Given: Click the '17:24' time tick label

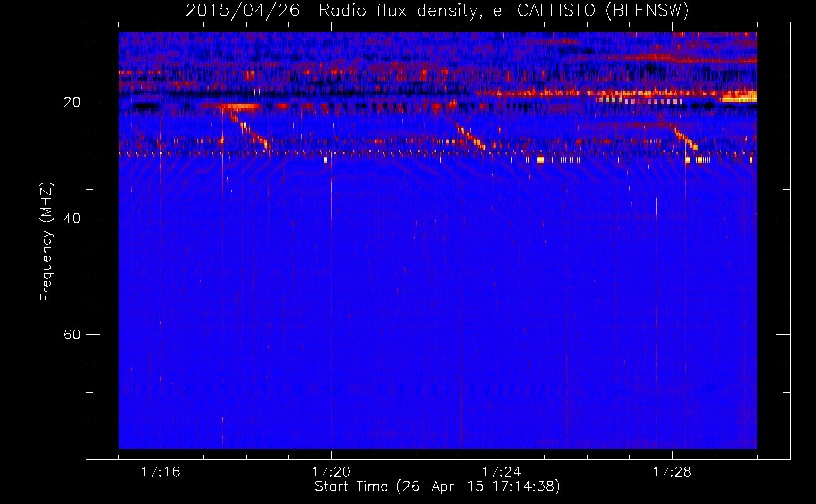Looking at the screenshot, I should point(501,472).
